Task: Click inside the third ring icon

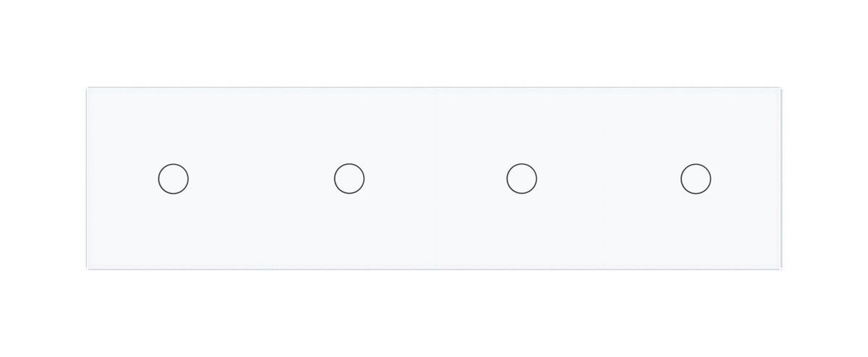Action: point(522,178)
